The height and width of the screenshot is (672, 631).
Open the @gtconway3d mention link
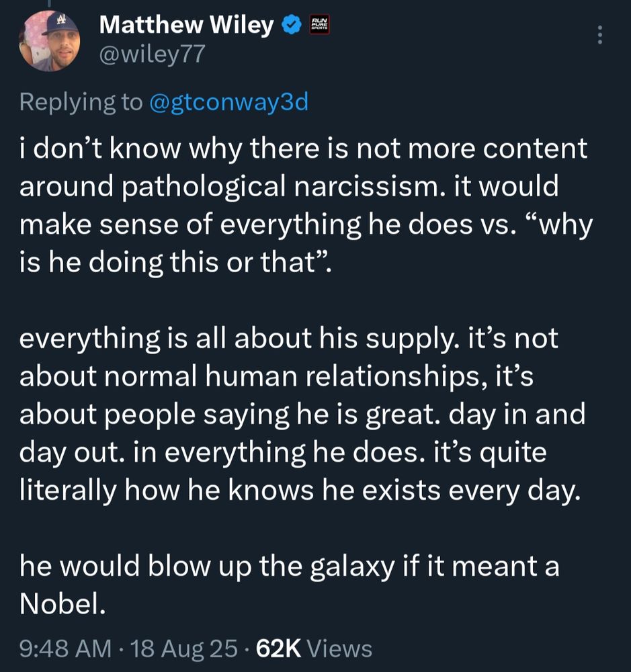[x=228, y=102]
